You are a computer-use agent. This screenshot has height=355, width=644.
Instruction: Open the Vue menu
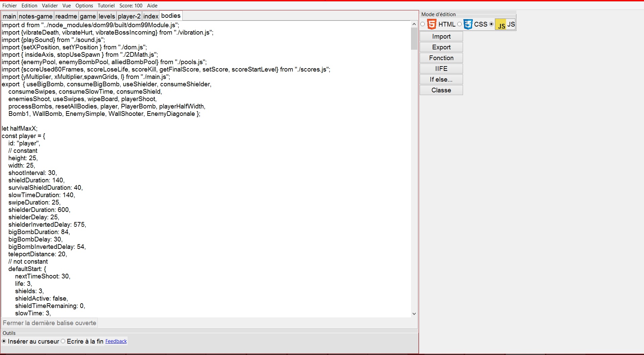tap(66, 5)
